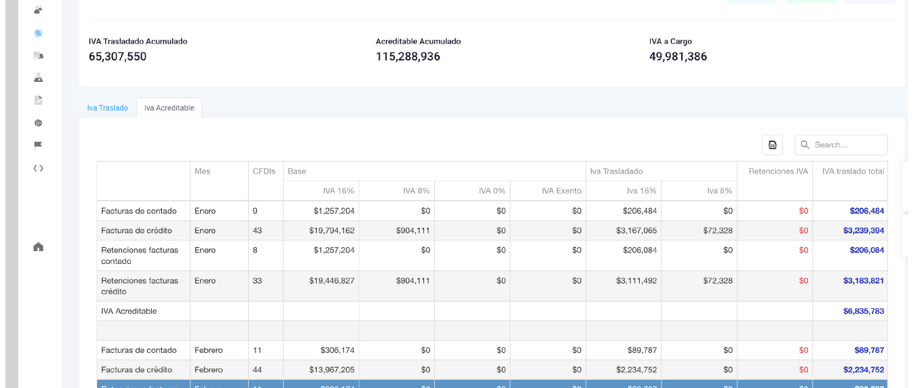Click the code brackets sidebar icon
The height and width of the screenshot is (388, 915).
click(39, 168)
